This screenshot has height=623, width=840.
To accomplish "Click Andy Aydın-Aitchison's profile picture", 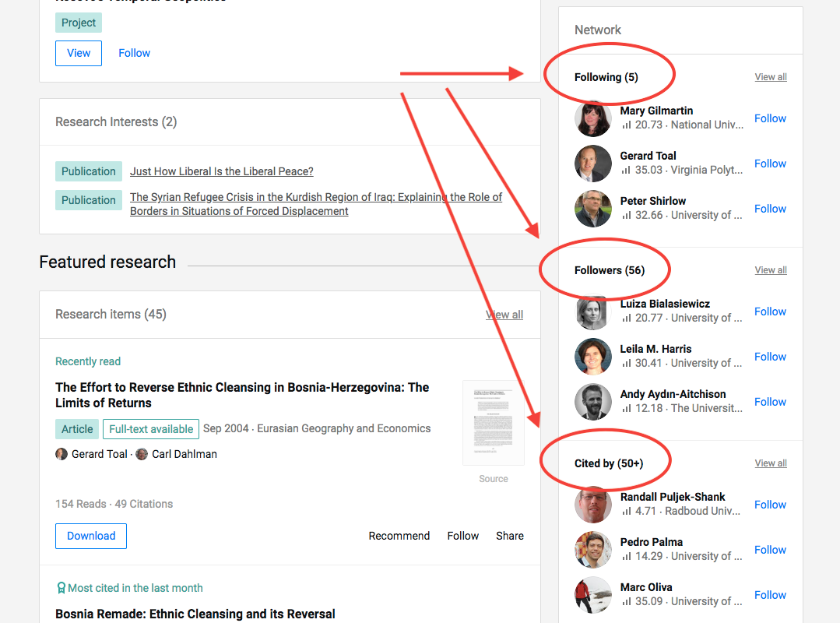I will [x=593, y=402].
